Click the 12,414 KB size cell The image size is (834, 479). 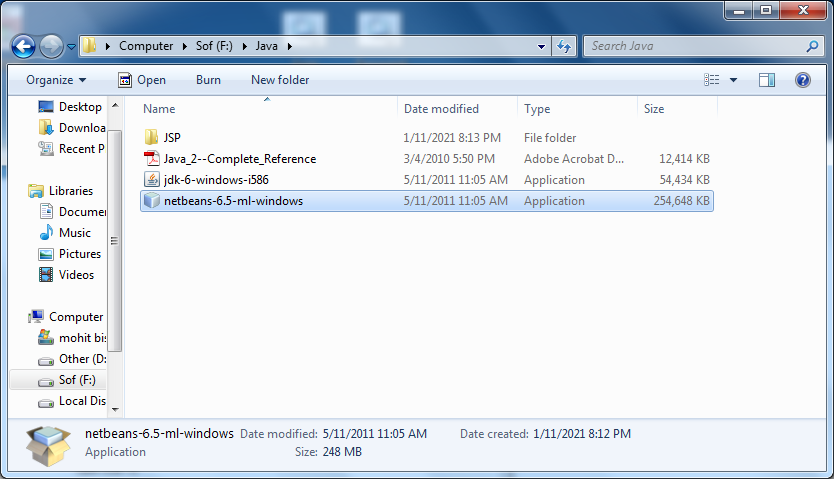click(x=685, y=159)
